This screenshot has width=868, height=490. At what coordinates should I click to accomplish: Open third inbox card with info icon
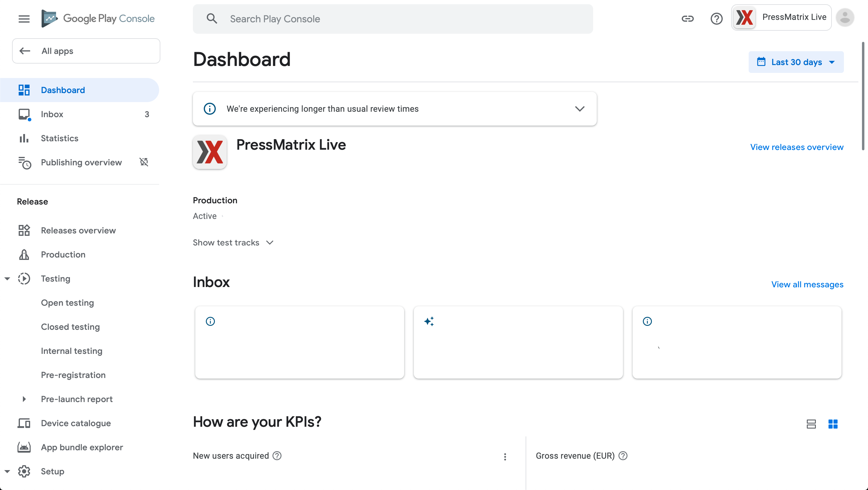click(737, 342)
